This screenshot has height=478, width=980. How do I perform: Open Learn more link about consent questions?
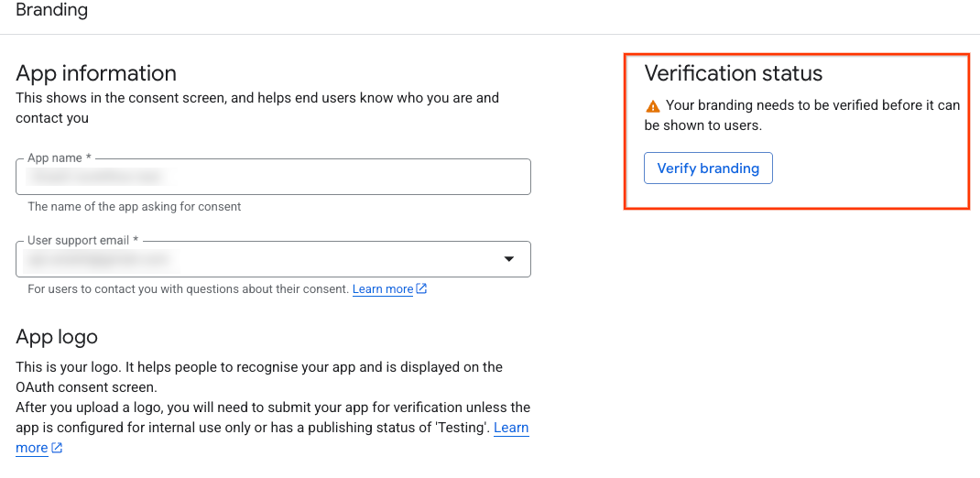383,289
